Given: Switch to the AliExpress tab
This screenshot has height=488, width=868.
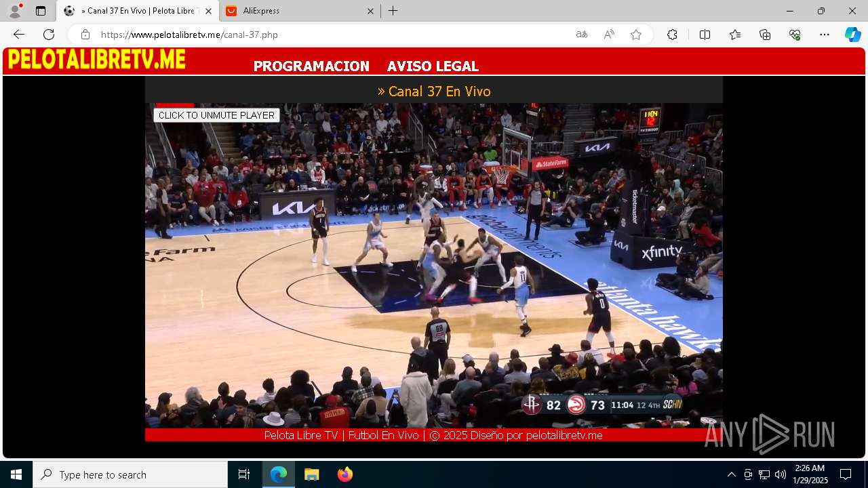Looking at the screenshot, I should [x=298, y=11].
